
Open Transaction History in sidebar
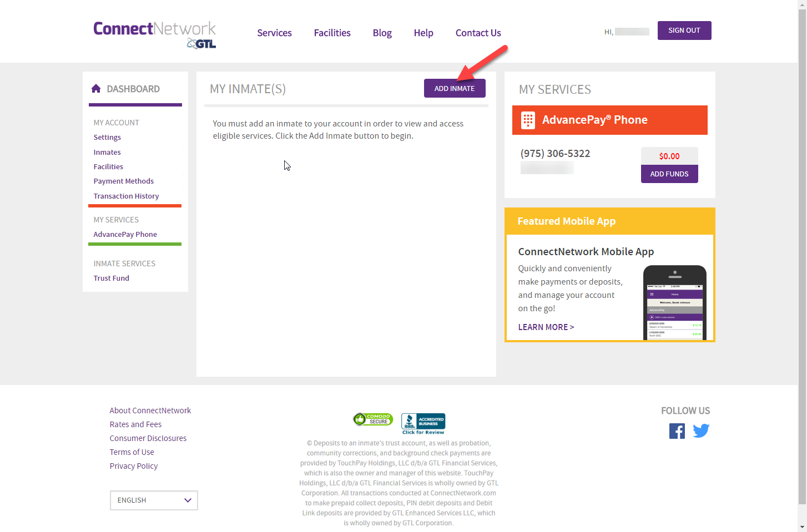tap(126, 196)
